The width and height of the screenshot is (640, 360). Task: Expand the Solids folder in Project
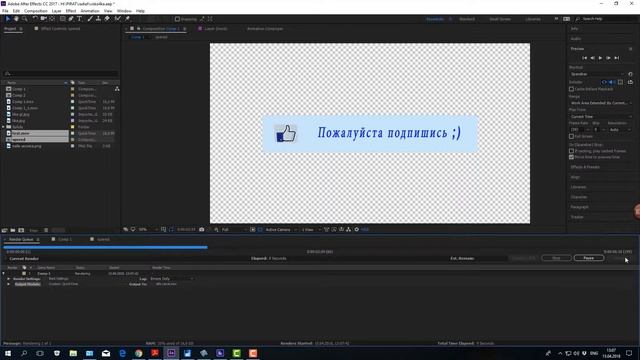pyautogui.click(x=4, y=127)
